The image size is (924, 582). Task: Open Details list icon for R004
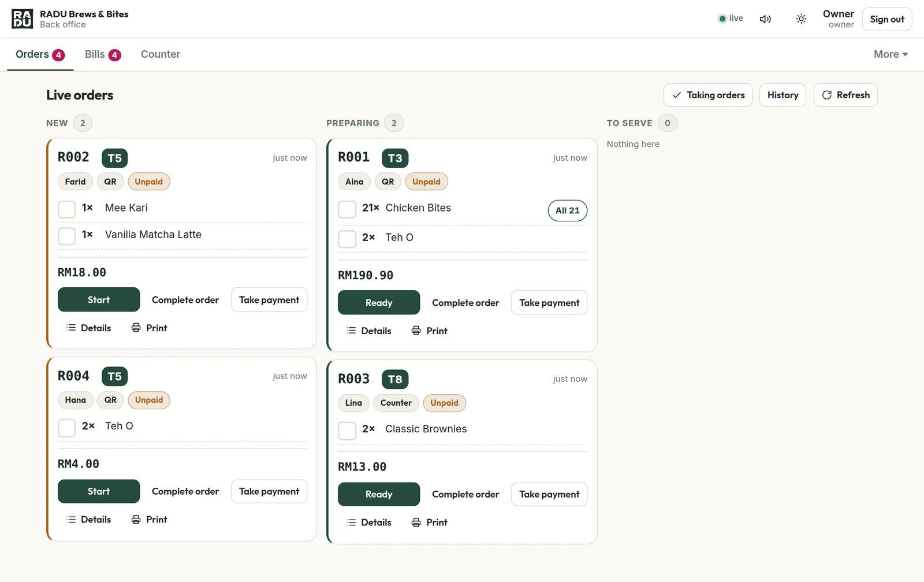(x=71, y=520)
